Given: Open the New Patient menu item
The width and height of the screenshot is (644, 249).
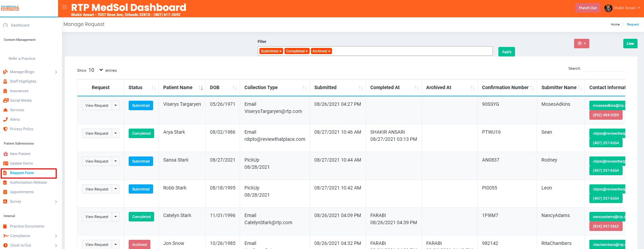Looking at the screenshot, I should [x=20, y=154].
